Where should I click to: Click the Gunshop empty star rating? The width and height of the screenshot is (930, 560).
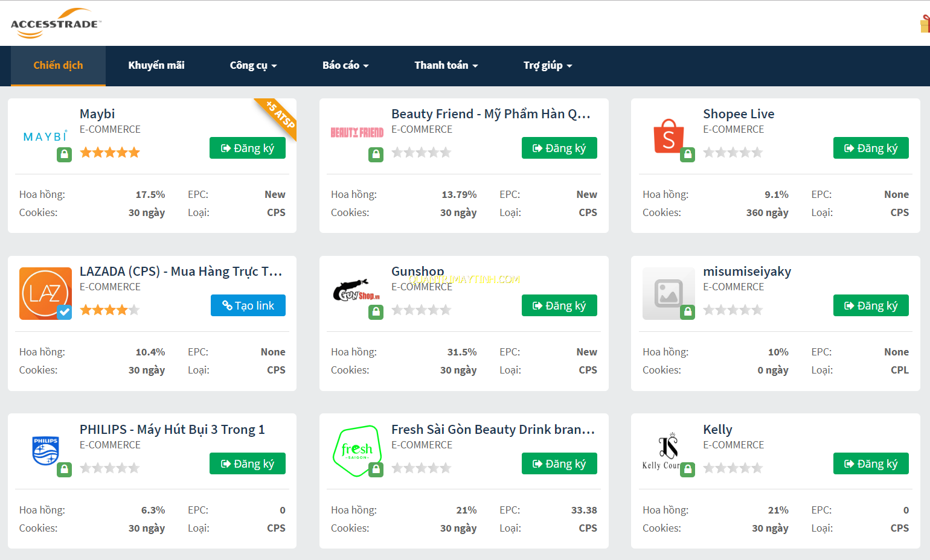click(x=422, y=310)
